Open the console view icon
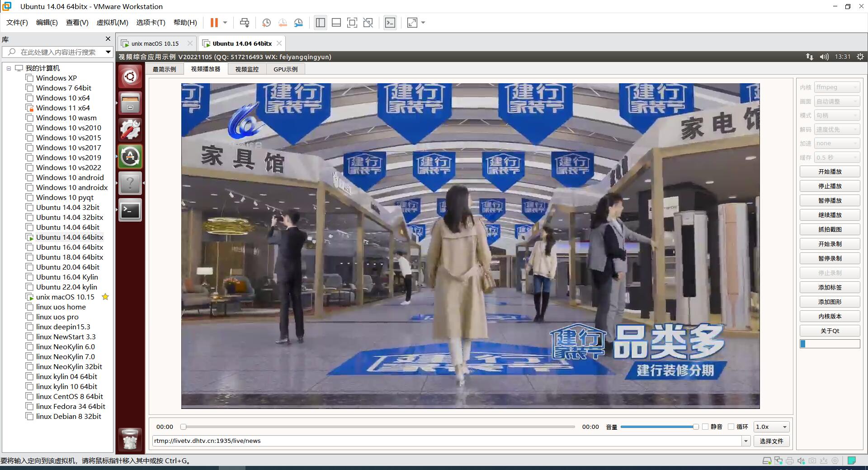 (x=390, y=23)
